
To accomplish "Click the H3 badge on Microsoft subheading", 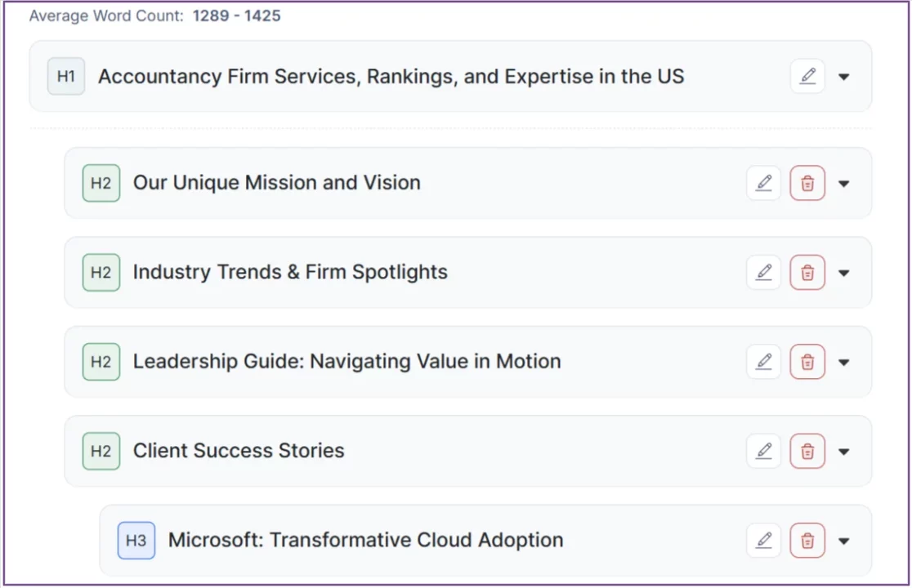I will (136, 540).
